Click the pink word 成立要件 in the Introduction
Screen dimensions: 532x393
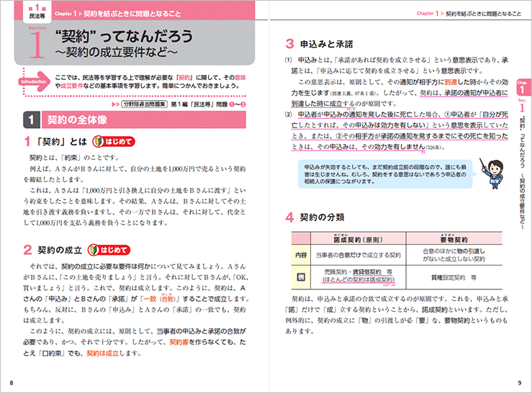(x=71, y=86)
